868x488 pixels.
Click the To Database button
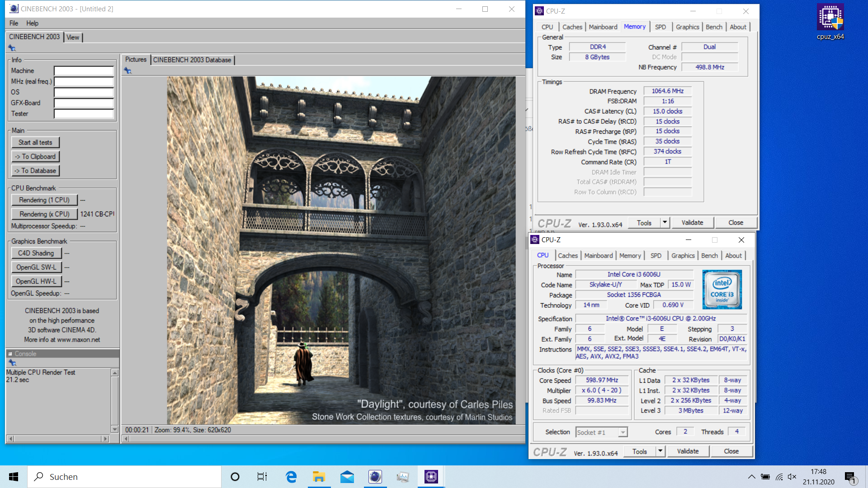35,171
